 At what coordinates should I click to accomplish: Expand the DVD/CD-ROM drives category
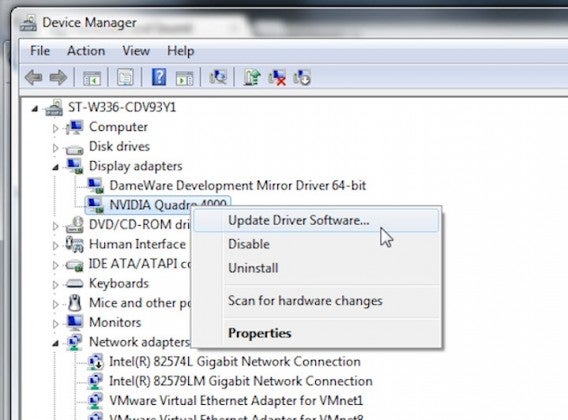point(55,226)
